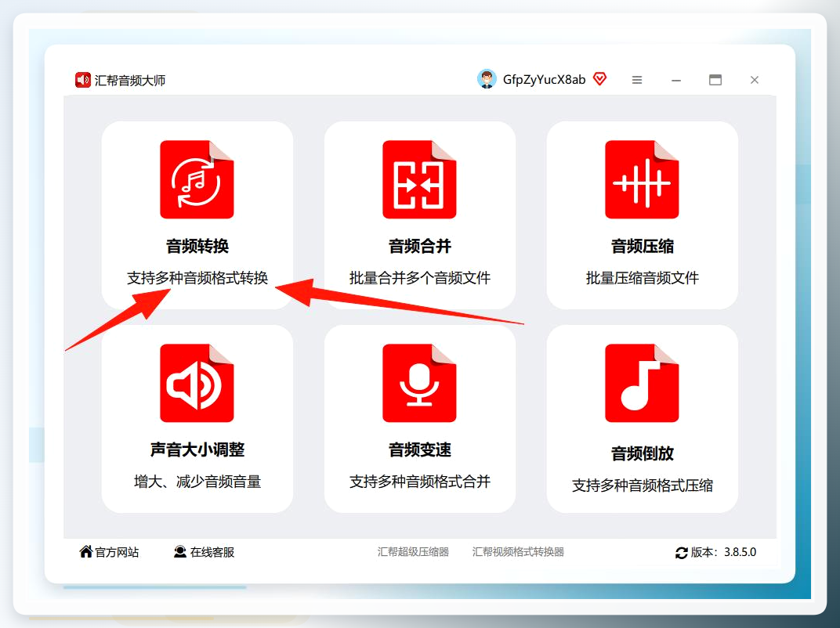Image resolution: width=840 pixels, height=628 pixels.
Task: Click the 支持多种音频格式转换 description
Action: pos(197,278)
